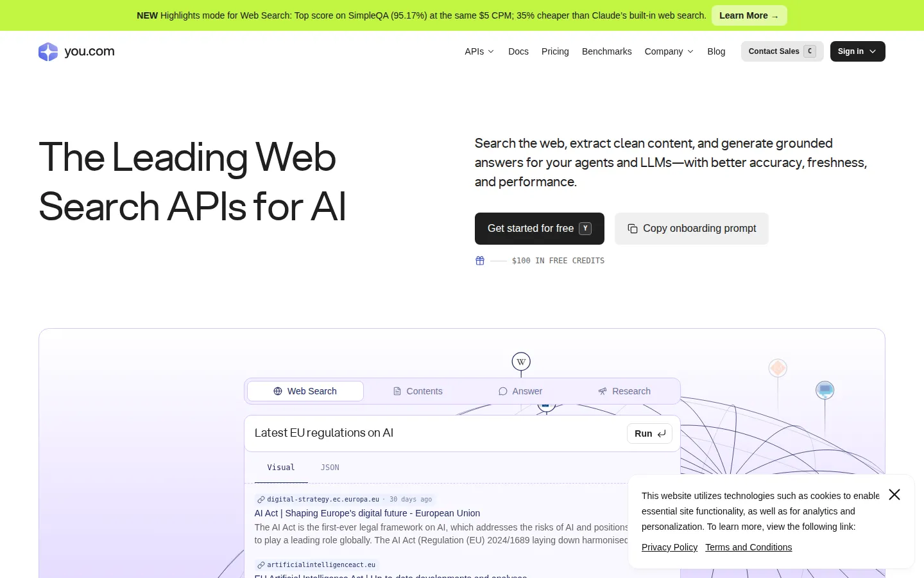Click the Latest EU regulations query field
This screenshot has width=924, height=578.
(436, 433)
